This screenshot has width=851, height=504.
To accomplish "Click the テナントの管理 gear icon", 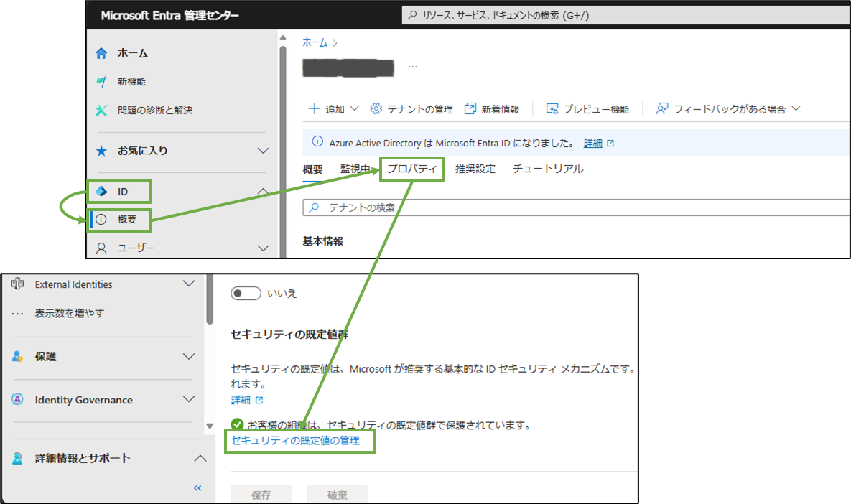I will (x=376, y=108).
